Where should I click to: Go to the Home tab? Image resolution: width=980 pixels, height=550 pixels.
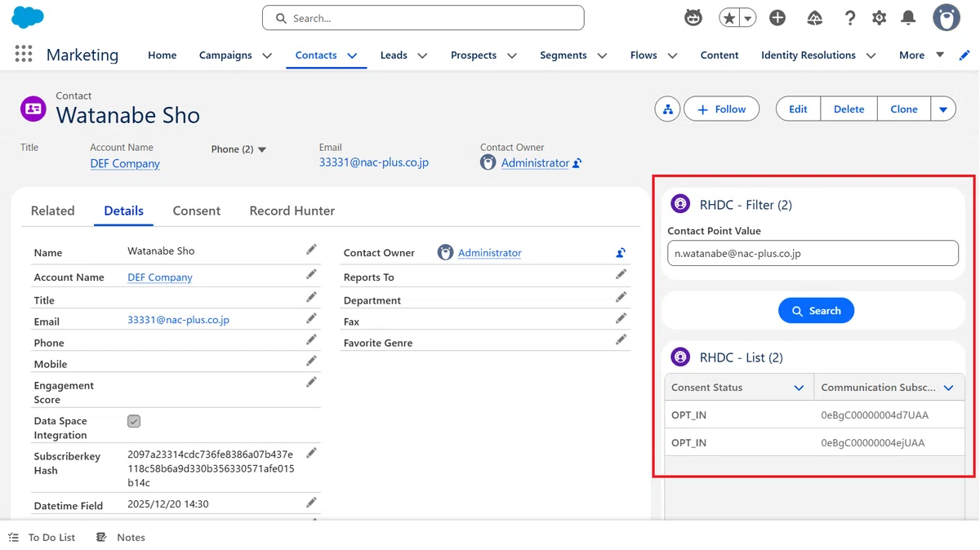[162, 55]
